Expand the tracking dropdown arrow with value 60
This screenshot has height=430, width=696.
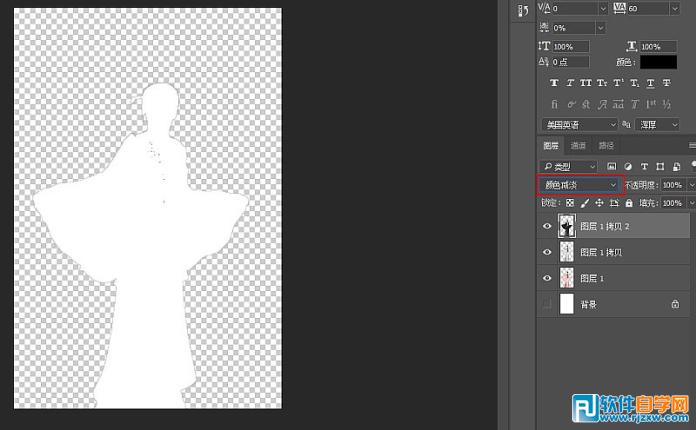[x=675, y=8]
